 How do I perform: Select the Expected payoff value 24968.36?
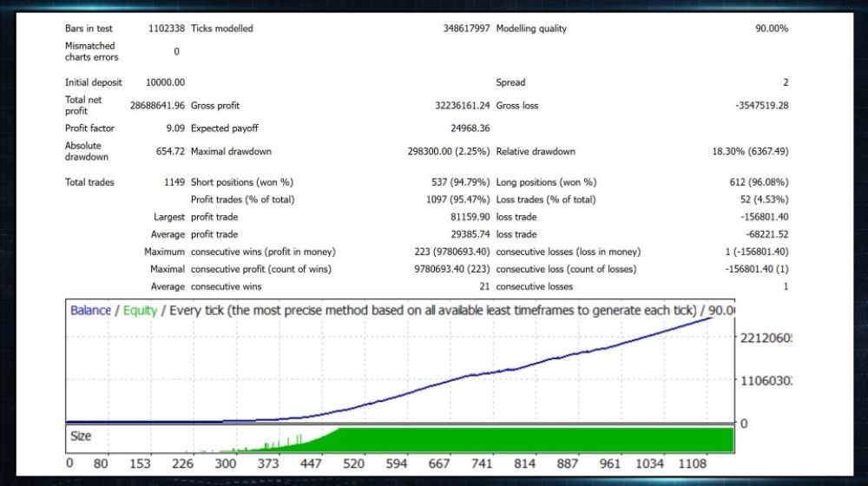point(470,128)
